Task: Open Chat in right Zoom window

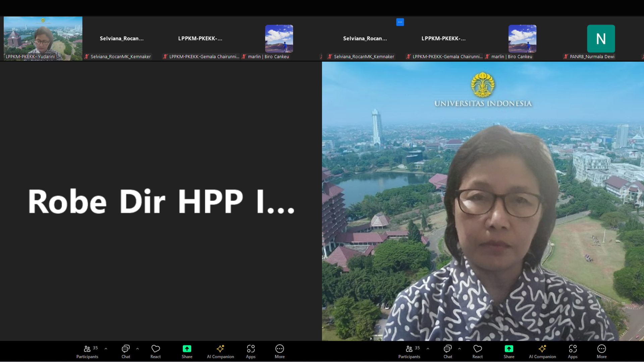Action: [x=448, y=352]
